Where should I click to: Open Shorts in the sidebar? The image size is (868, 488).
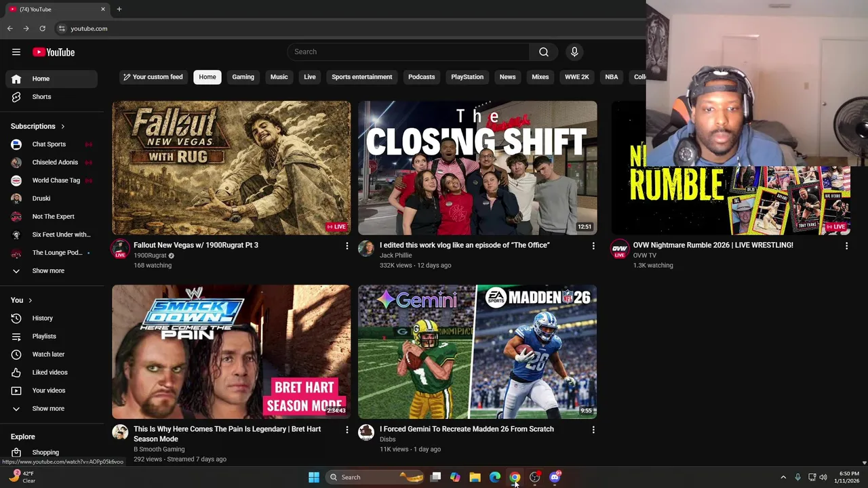(x=52, y=97)
